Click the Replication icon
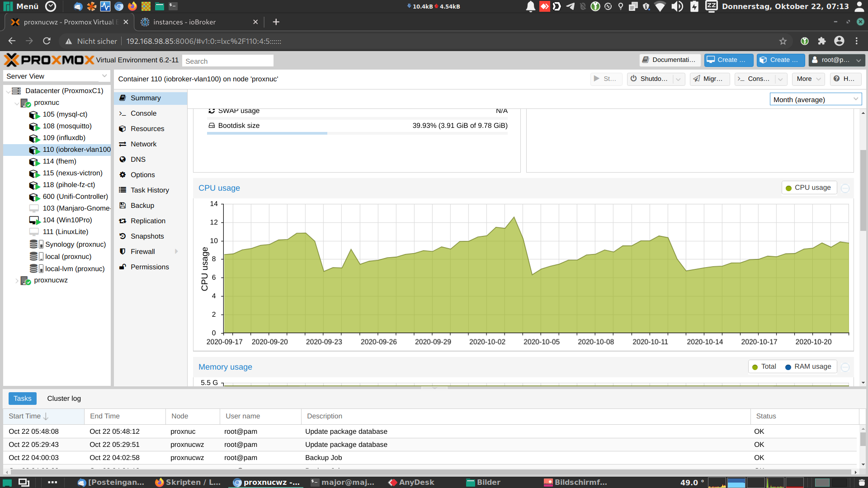 [x=123, y=221]
